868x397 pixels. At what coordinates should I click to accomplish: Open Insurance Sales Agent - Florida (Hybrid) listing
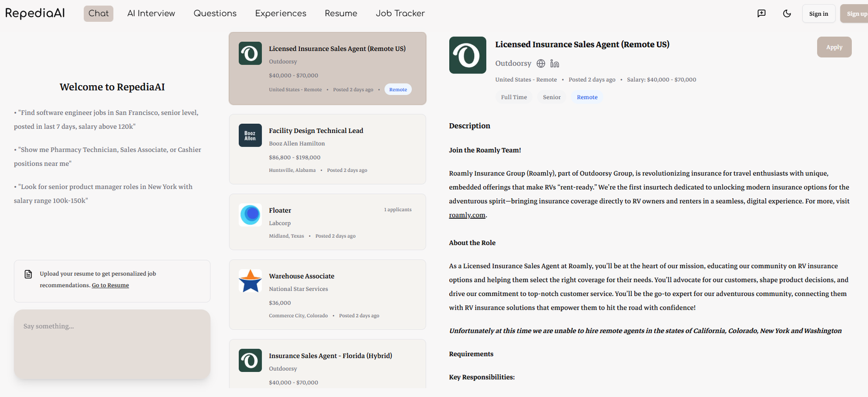tap(330, 356)
